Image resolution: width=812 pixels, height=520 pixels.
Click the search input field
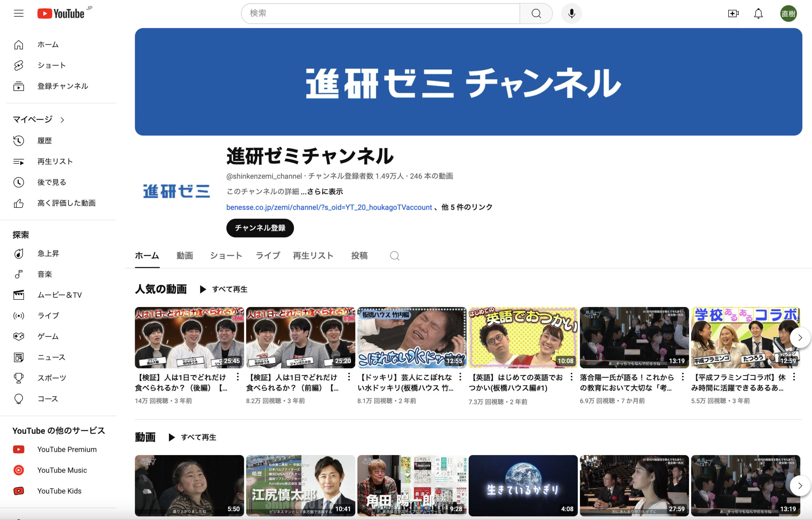(380, 14)
